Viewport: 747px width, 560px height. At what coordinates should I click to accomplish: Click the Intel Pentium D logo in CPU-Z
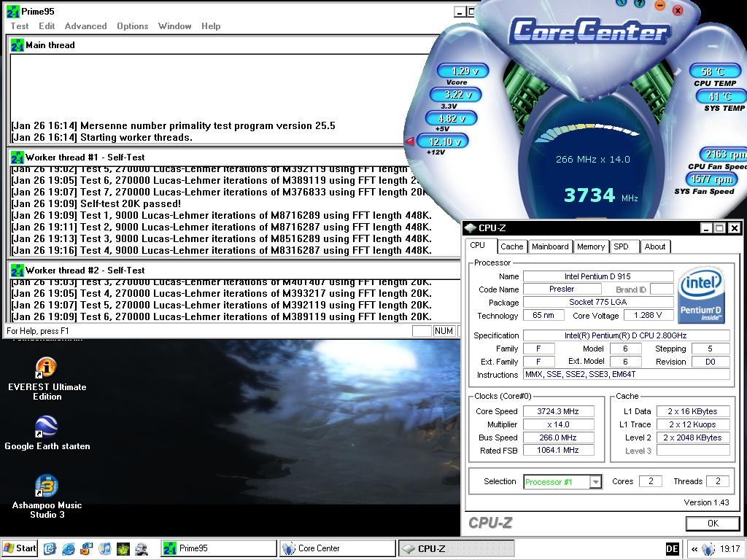[x=701, y=295]
